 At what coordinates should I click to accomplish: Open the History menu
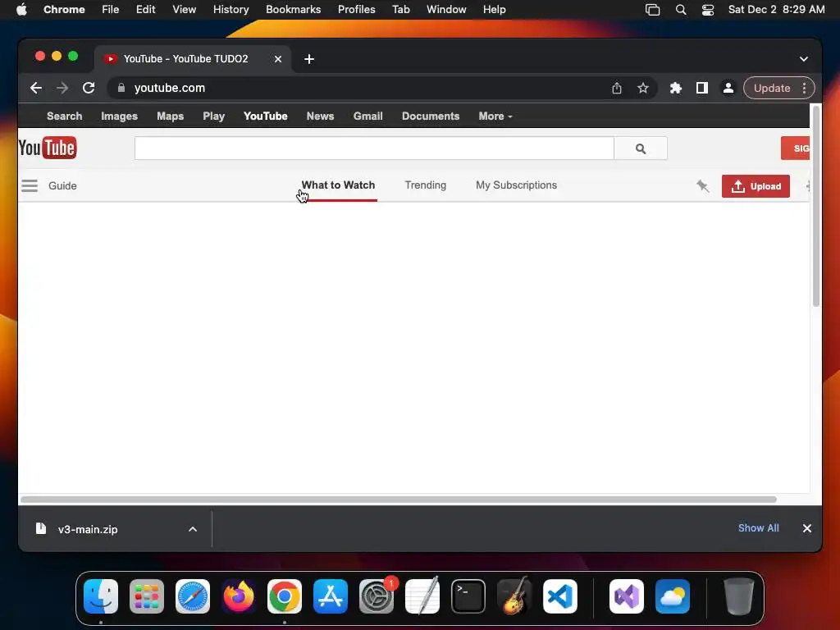click(x=231, y=10)
